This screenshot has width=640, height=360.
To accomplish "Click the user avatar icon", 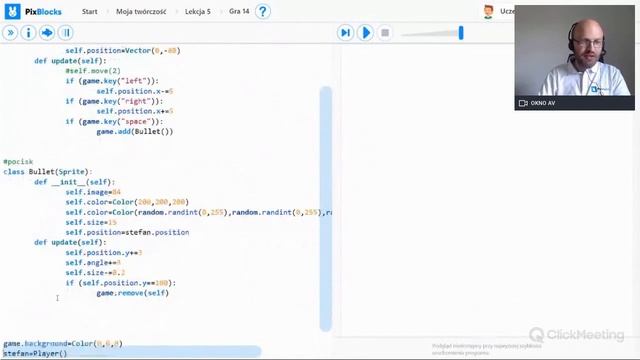I will (488, 11).
